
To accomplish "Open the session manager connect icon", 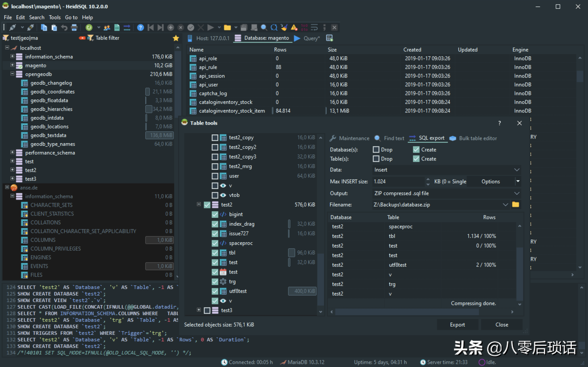I will (13, 27).
